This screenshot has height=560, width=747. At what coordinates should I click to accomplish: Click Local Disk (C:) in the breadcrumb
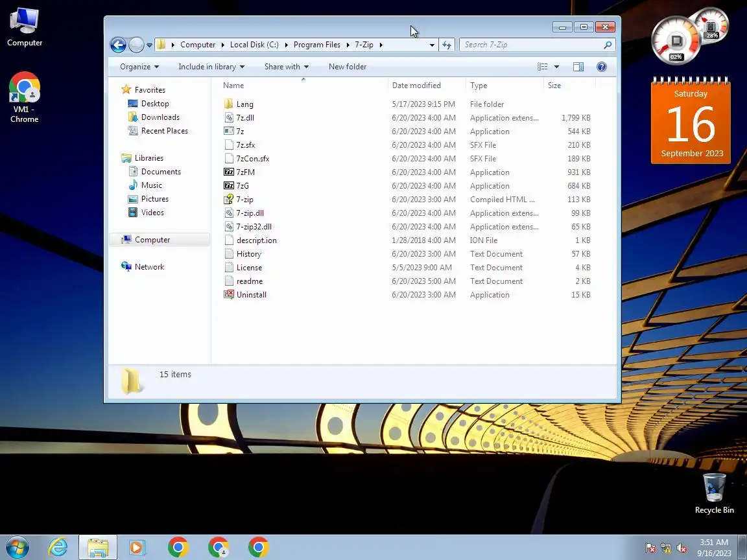254,45
